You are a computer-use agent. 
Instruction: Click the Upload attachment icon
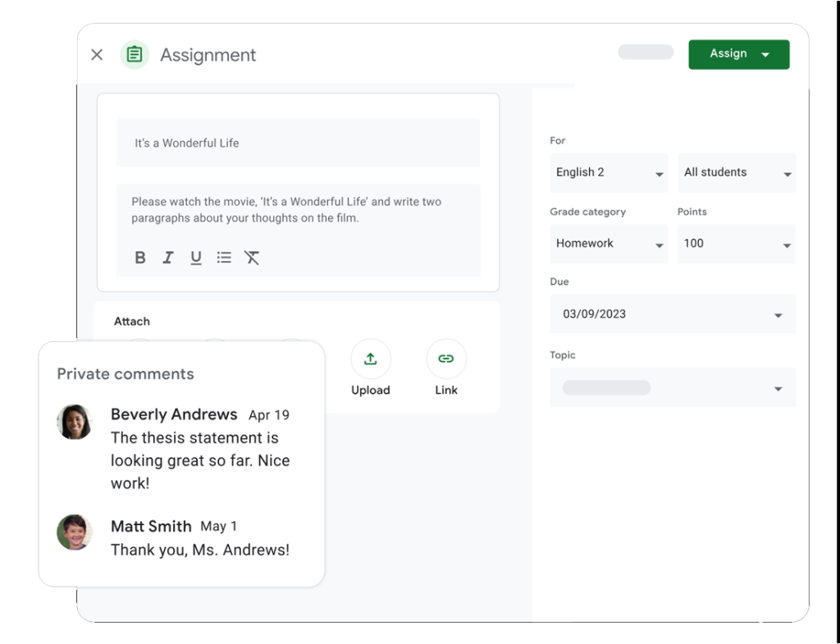point(371,359)
